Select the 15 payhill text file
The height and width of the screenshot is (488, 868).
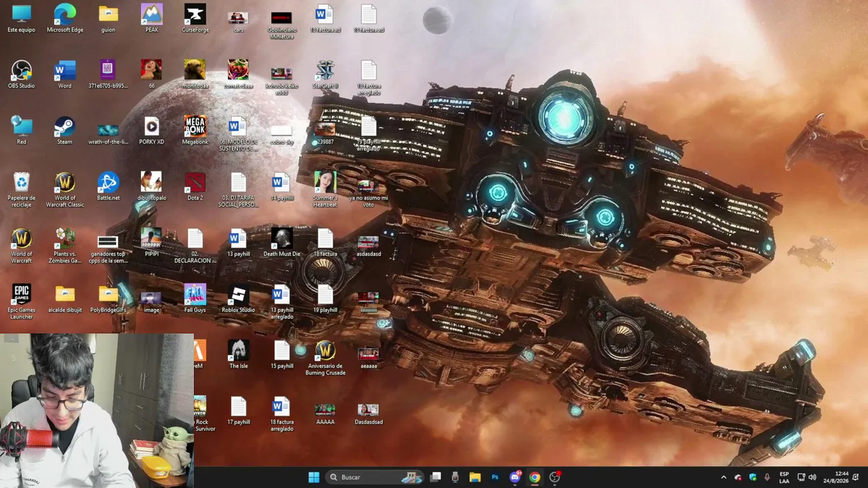(281, 354)
